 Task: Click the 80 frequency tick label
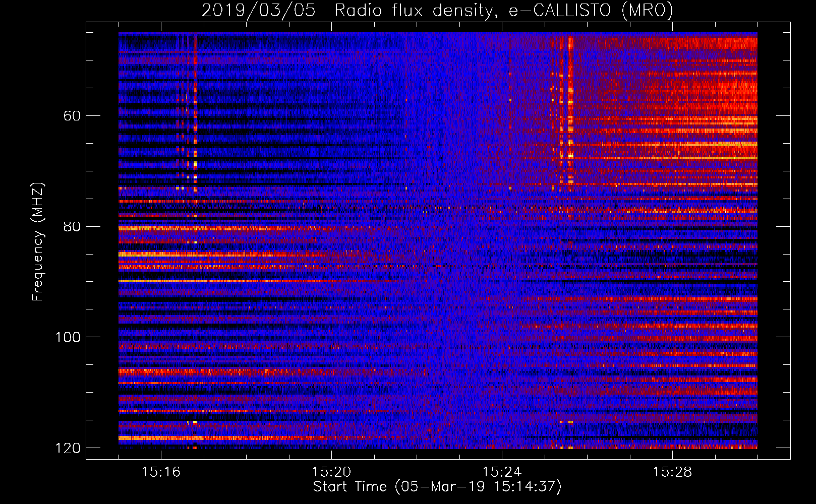[x=72, y=226]
